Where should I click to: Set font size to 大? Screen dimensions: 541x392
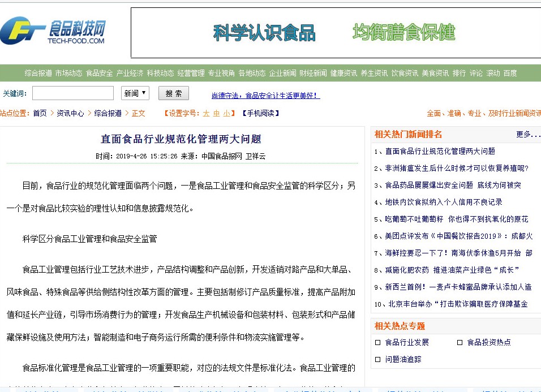click(x=207, y=113)
